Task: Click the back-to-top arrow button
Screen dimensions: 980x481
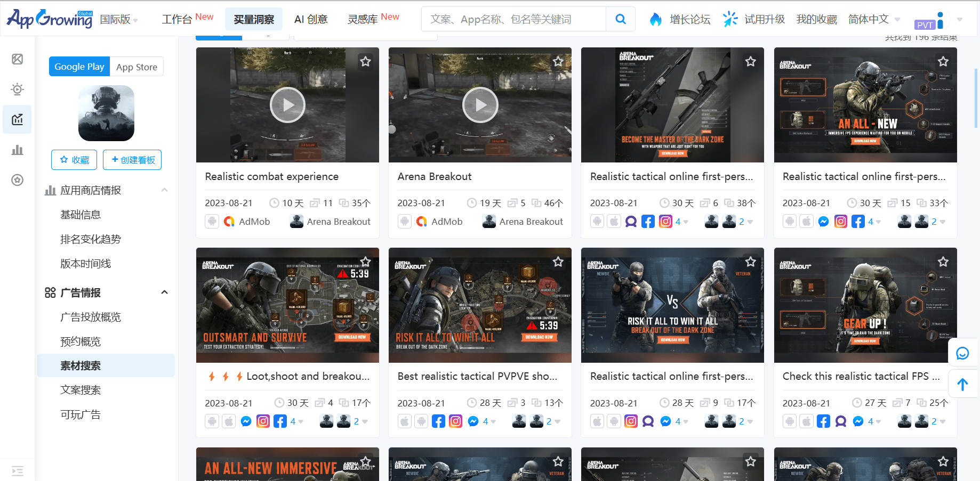Action: coord(962,384)
